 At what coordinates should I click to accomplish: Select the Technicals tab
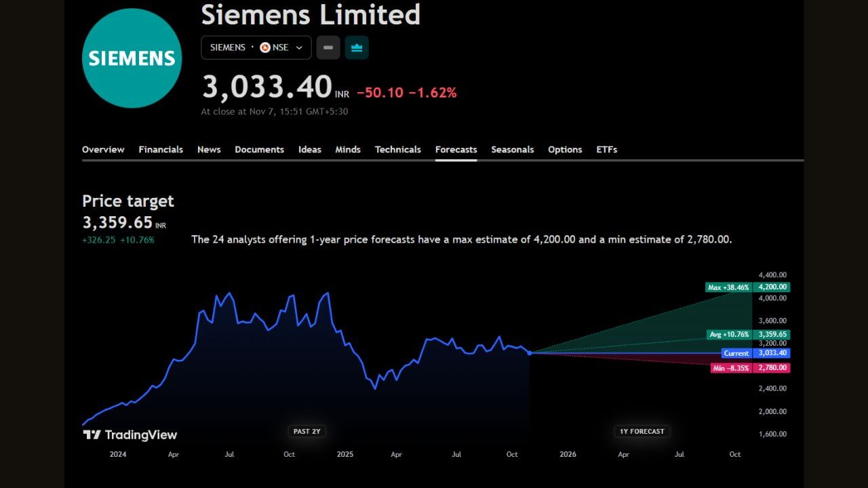coord(398,149)
